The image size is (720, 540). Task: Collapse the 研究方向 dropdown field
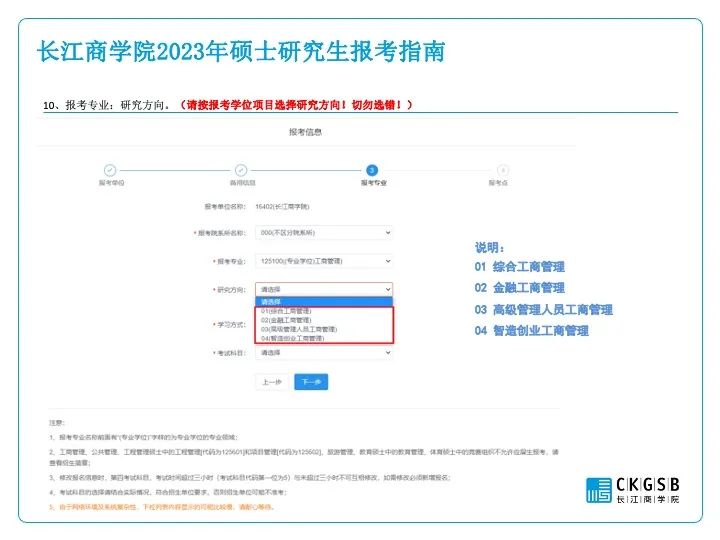click(x=324, y=289)
